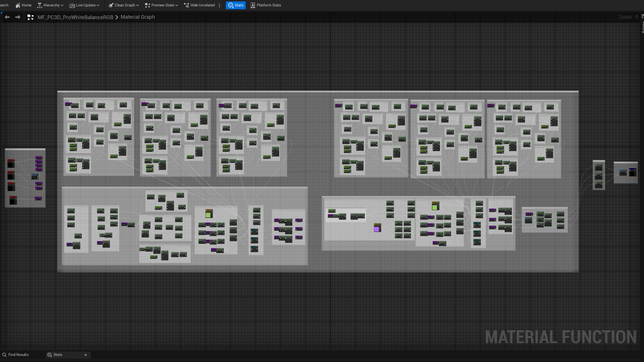Select MF_PC3D_ProWhiteBalanceRGB breadcrumb

tap(75, 17)
